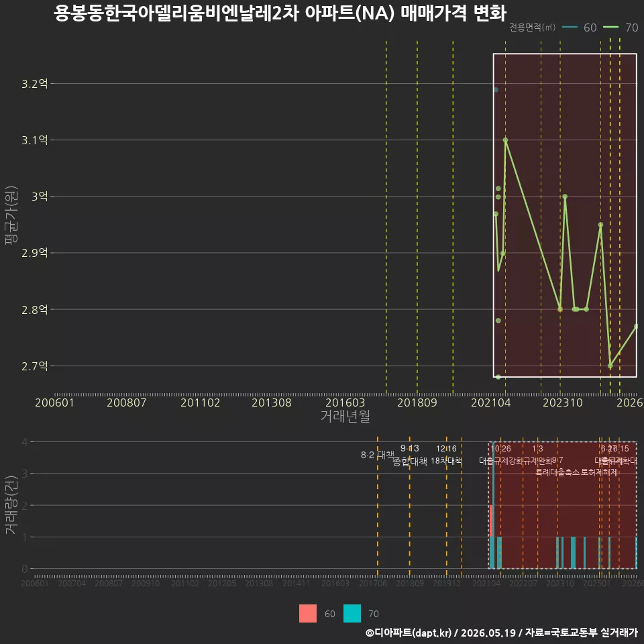Viewport: 644px width, 644px height.
Task: Click the red 60㎡ volume bar
Action: [491, 521]
